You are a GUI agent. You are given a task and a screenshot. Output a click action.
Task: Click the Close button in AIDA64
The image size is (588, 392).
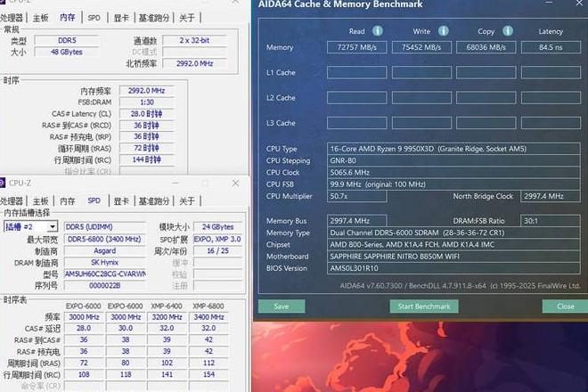(565, 306)
